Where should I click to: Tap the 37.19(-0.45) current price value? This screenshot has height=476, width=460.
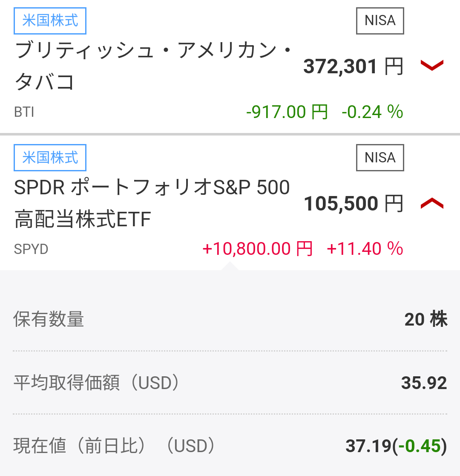click(396, 446)
